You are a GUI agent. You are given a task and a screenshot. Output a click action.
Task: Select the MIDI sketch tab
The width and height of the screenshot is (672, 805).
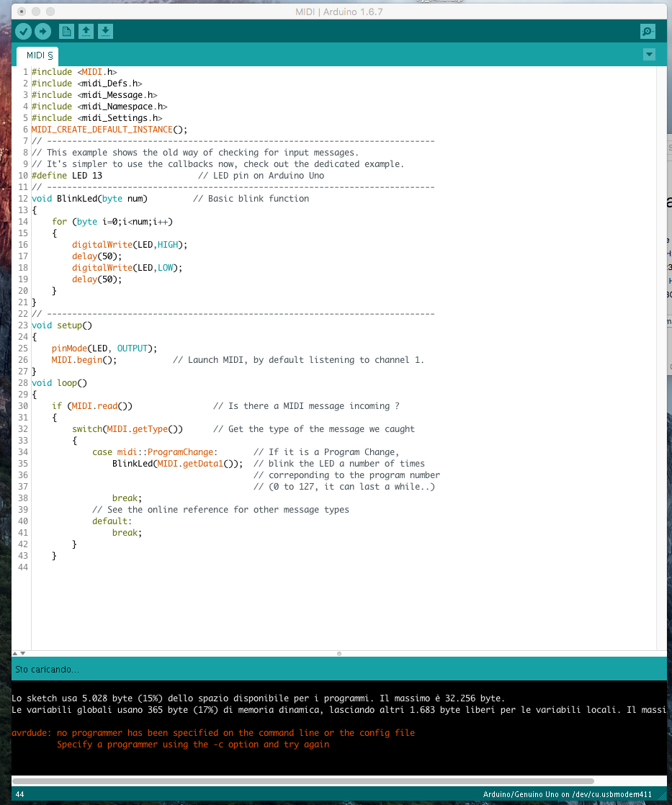click(36, 55)
